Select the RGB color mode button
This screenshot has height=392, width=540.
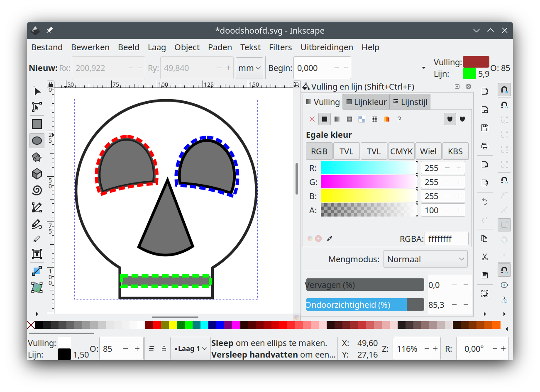(x=319, y=151)
